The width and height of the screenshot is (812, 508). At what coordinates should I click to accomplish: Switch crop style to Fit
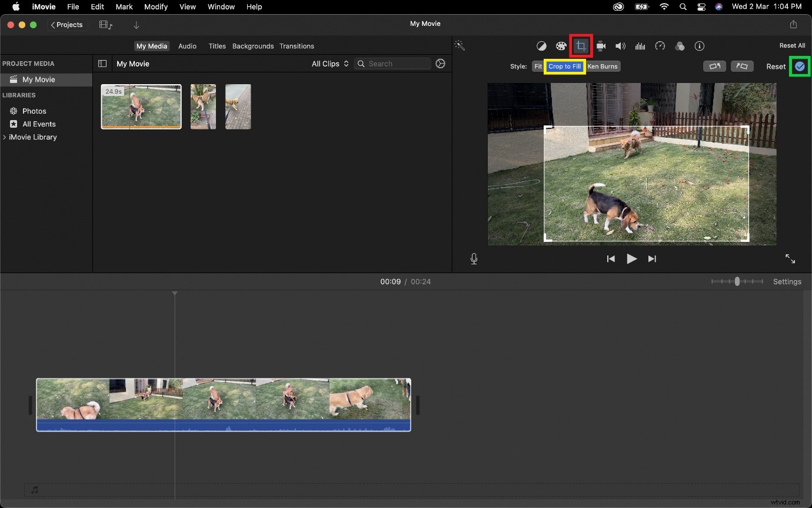coord(537,67)
